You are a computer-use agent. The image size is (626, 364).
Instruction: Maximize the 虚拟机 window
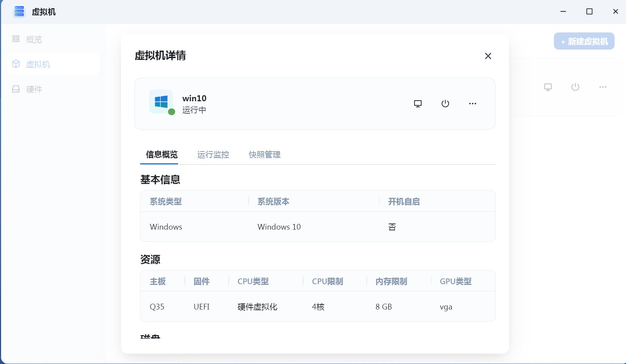589,11
